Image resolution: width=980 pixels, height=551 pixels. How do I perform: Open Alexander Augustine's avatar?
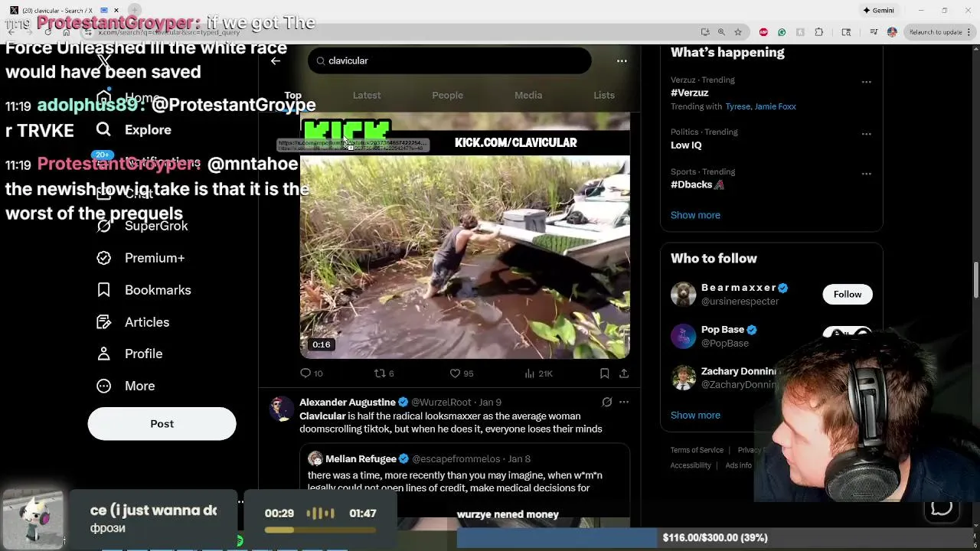[281, 409]
